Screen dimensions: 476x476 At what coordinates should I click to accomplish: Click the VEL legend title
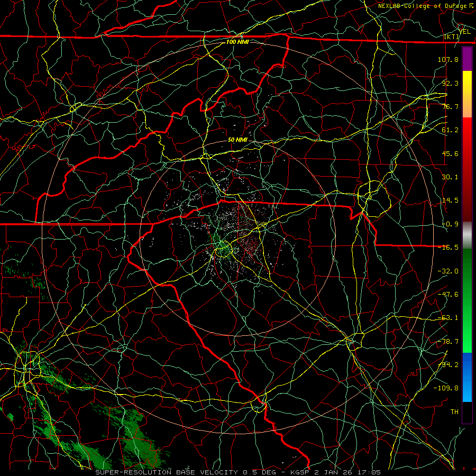coord(464,32)
